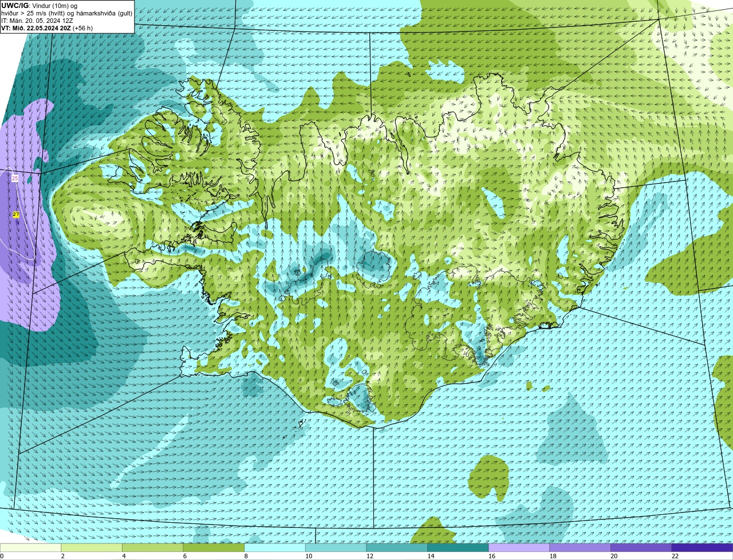Pick the light lavender 16–18 m/s scale segment
Screen dimensions: 733x560
[519, 547]
